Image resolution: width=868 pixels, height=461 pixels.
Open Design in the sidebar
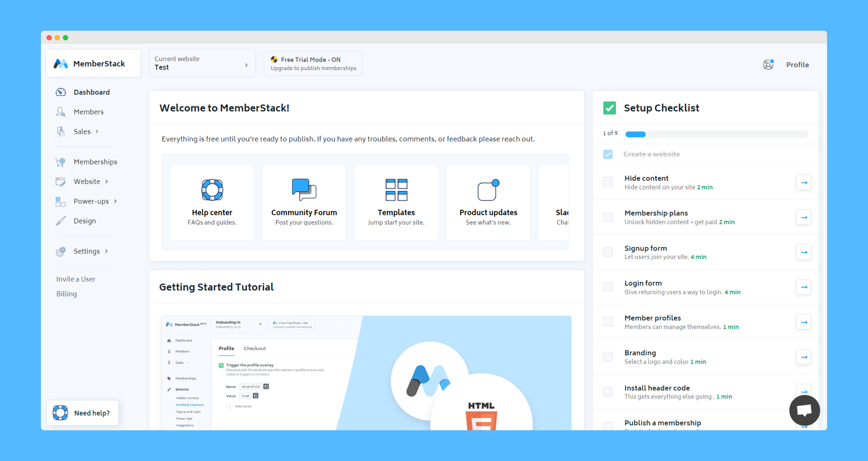tap(85, 221)
